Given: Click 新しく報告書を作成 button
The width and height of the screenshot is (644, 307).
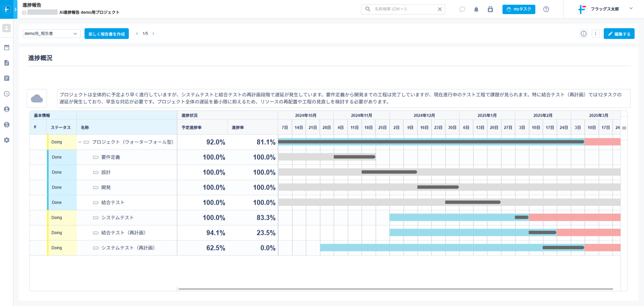Looking at the screenshot, I should tap(107, 34).
